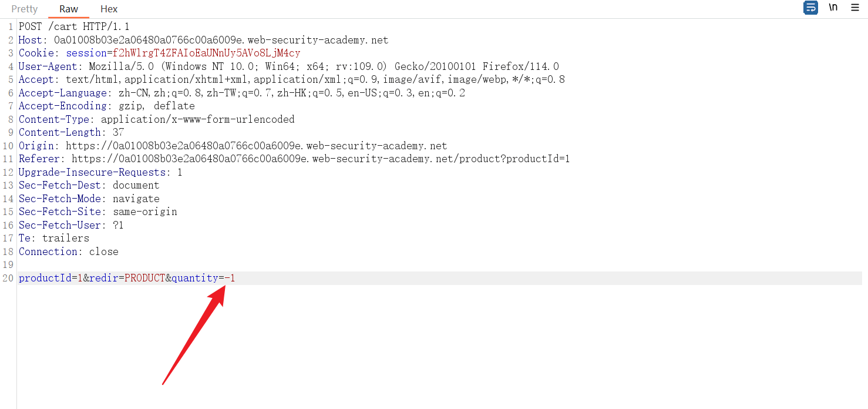The image size is (868, 409).
Task: Open the editor hamburger options menu
Action: (x=854, y=8)
